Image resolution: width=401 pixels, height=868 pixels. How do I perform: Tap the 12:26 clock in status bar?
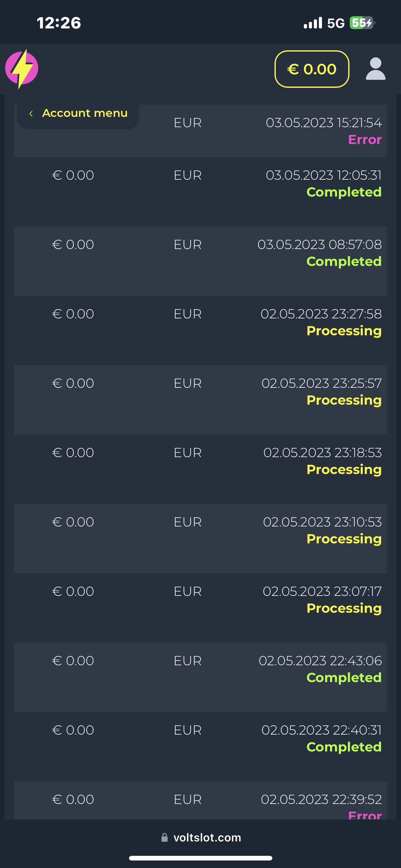59,23
